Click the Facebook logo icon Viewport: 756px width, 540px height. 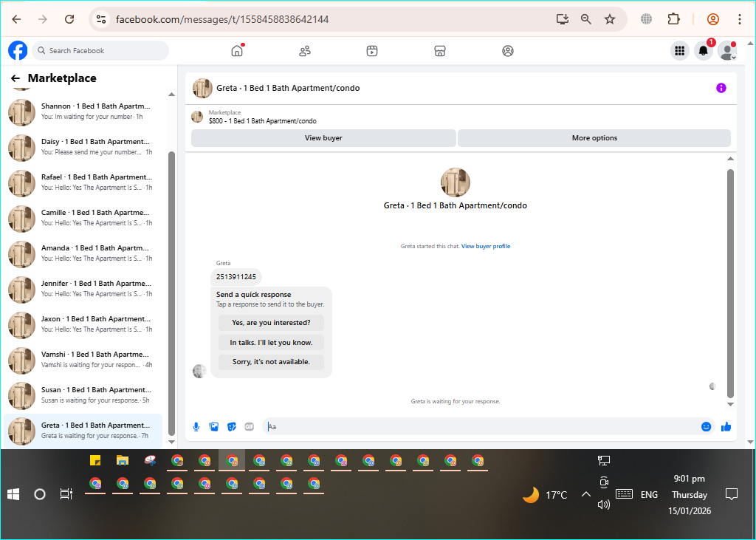click(x=18, y=50)
